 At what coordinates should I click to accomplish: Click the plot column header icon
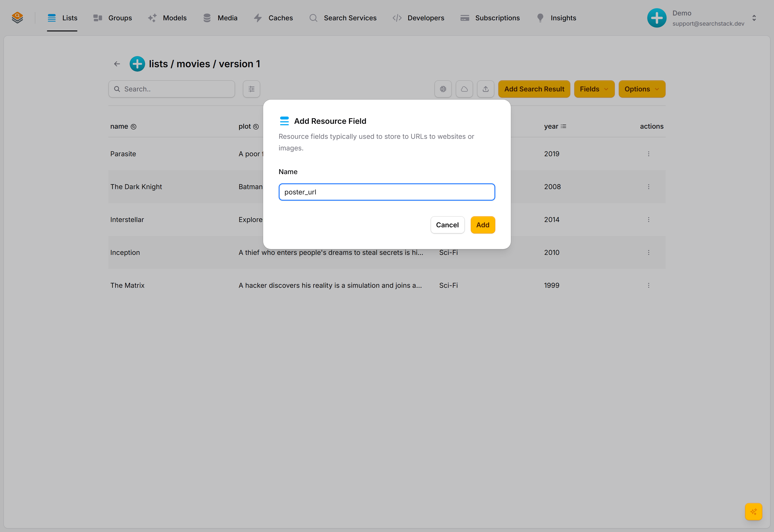click(x=256, y=127)
